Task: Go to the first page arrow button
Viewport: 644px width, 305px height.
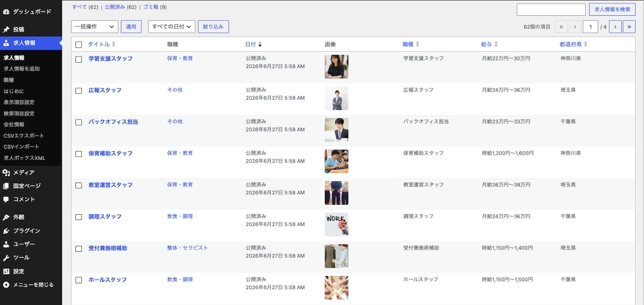Action: pyautogui.click(x=561, y=27)
